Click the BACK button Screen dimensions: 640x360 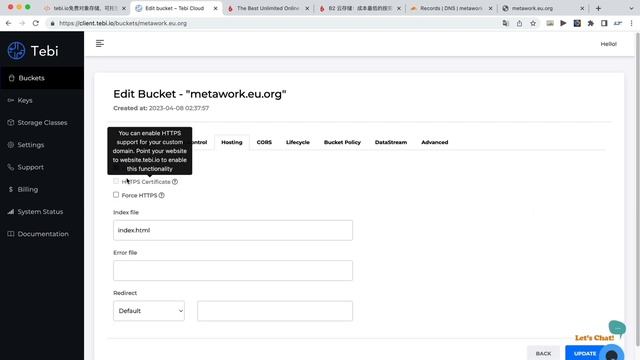pyautogui.click(x=543, y=353)
